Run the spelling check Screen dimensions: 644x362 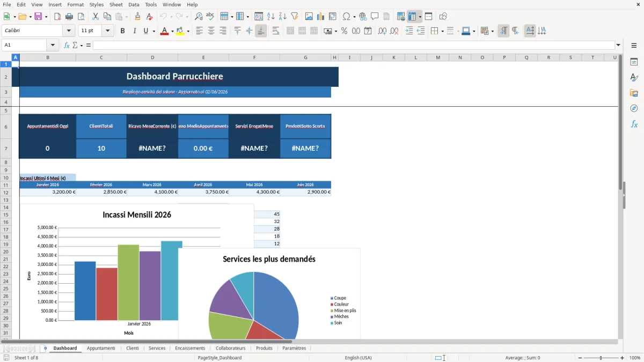pyautogui.click(x=210, y=17)
